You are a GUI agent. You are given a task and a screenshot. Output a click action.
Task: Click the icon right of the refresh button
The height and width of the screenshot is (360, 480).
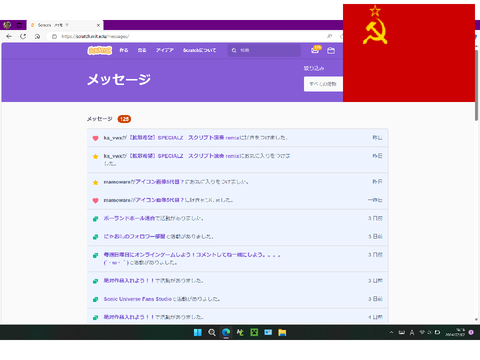click(37, 36)
